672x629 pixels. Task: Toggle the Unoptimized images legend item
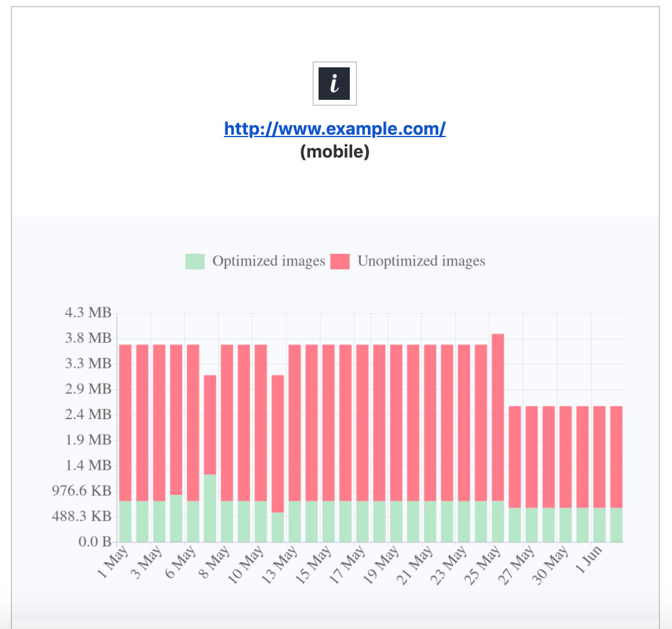pos(408,261)
